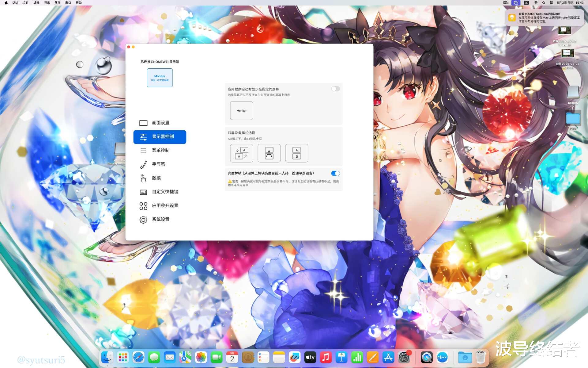588x368 pixels.
Task: Open the Downloads folder in the Dock
Action: click(465, 357)
